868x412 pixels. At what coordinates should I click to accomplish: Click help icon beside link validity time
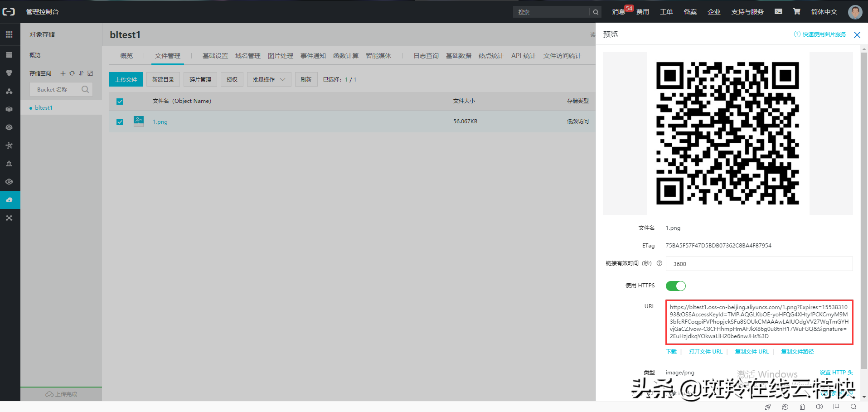pos(659,263)
